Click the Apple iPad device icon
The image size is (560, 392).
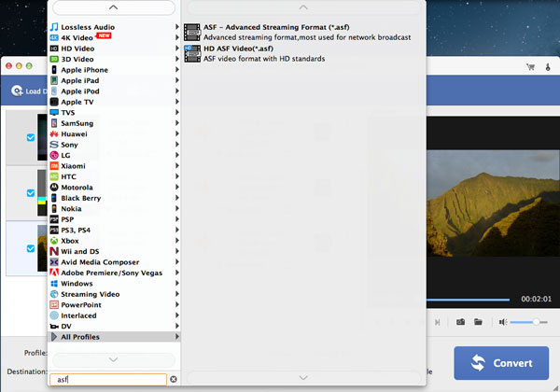[x=54, y=80]
